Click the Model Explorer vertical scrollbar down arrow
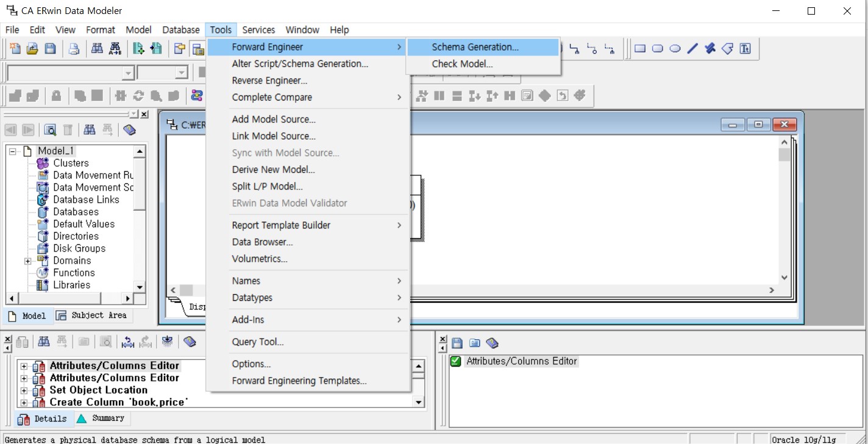The image size is (868, 444). click(140, 286)
